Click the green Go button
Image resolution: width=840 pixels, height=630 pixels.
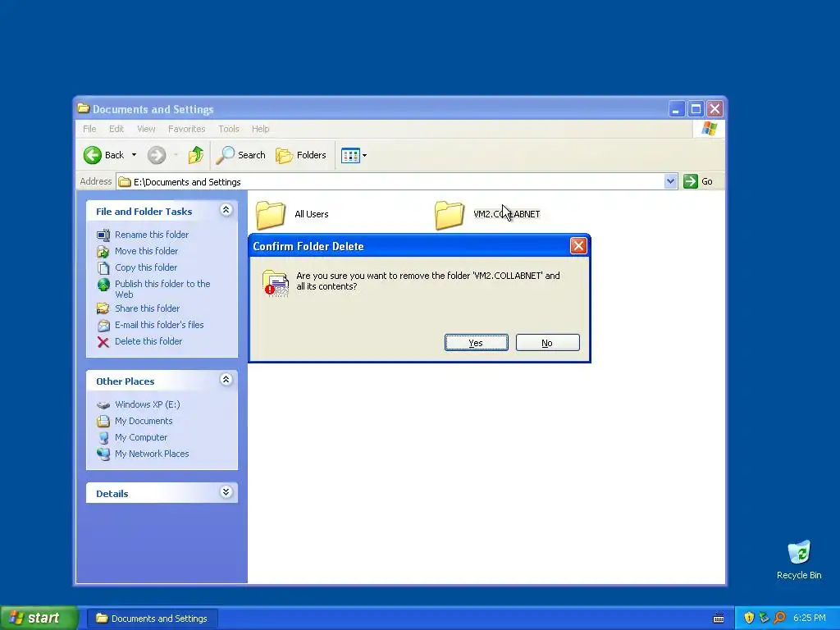point(698,181)
